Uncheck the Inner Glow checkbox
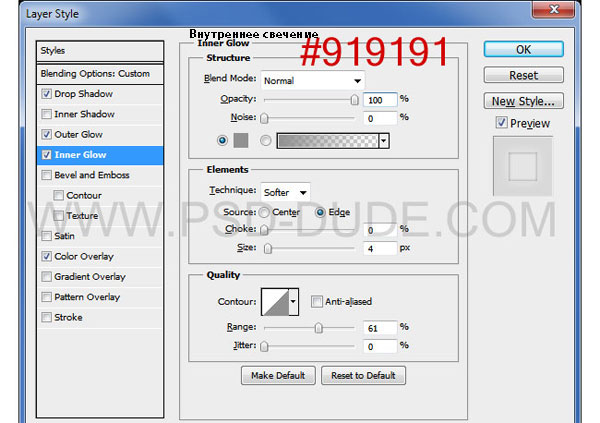Viewport: 600px width, 423px height. coord(46,155)
